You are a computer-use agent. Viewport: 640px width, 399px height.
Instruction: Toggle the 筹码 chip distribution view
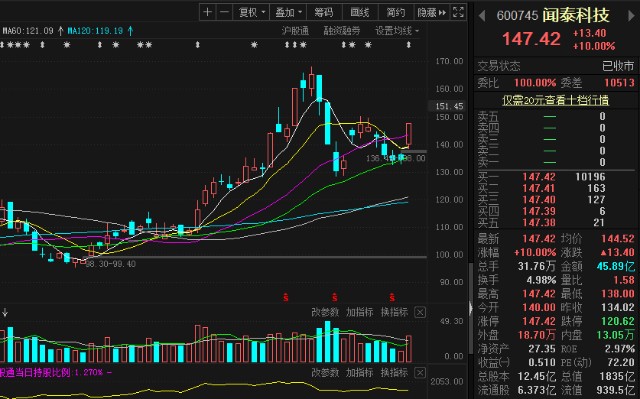point(324,12)
